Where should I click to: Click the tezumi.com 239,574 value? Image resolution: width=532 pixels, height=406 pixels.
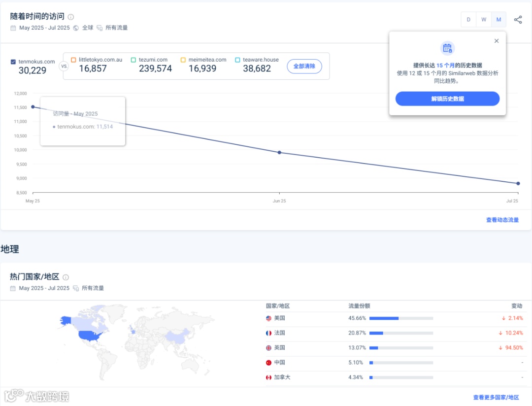(155, 68)
